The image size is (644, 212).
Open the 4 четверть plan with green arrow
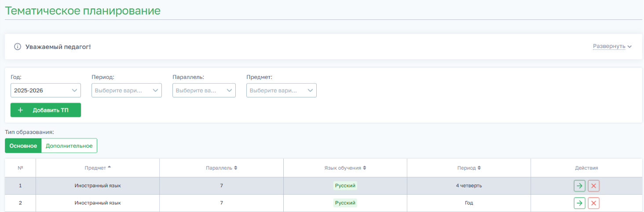[579, 186]
